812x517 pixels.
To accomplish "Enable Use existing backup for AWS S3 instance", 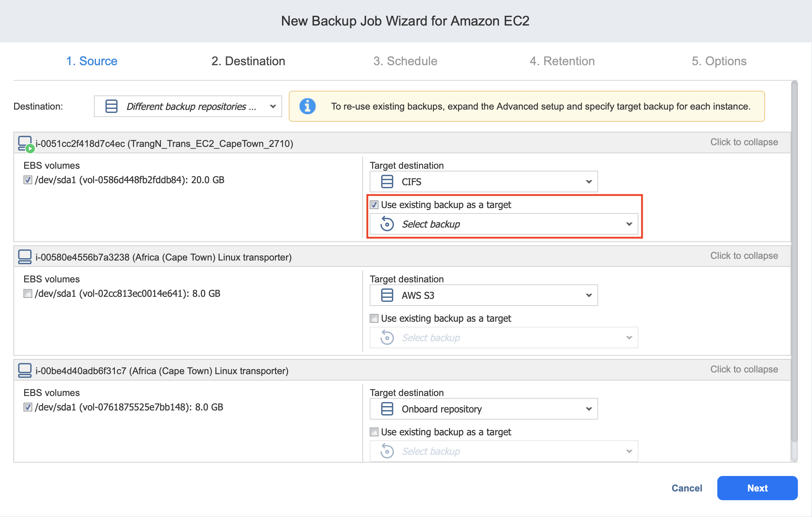I will [x=374, y=318].
